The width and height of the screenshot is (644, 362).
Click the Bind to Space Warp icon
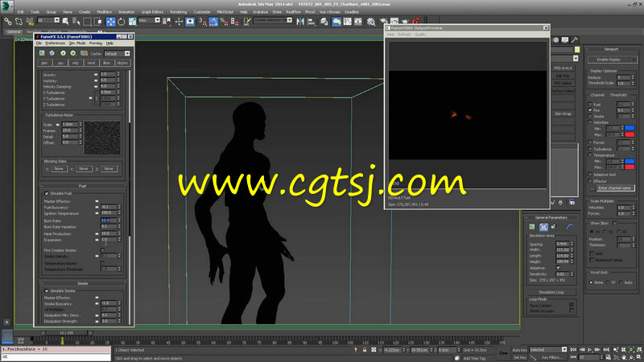[30, 22]
